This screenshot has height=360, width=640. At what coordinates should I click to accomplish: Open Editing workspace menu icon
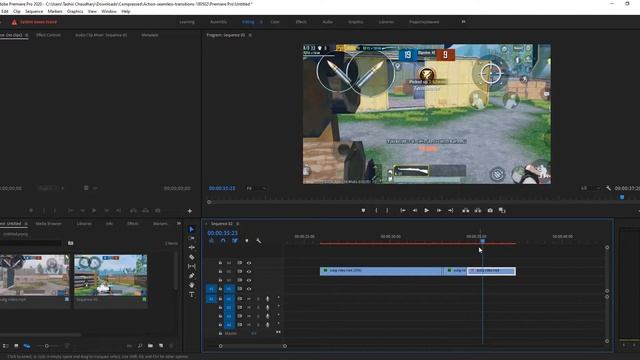[261, 22]
